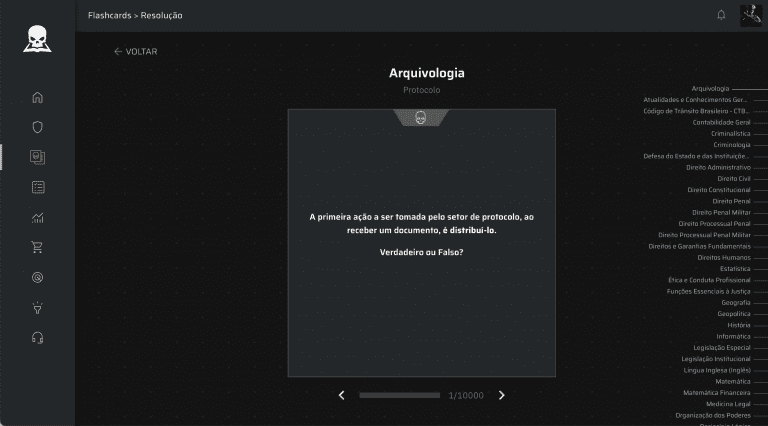Open the statistics chart icon
The height and width of the screenshot is (426, 768).
click(x=38, y=217)
